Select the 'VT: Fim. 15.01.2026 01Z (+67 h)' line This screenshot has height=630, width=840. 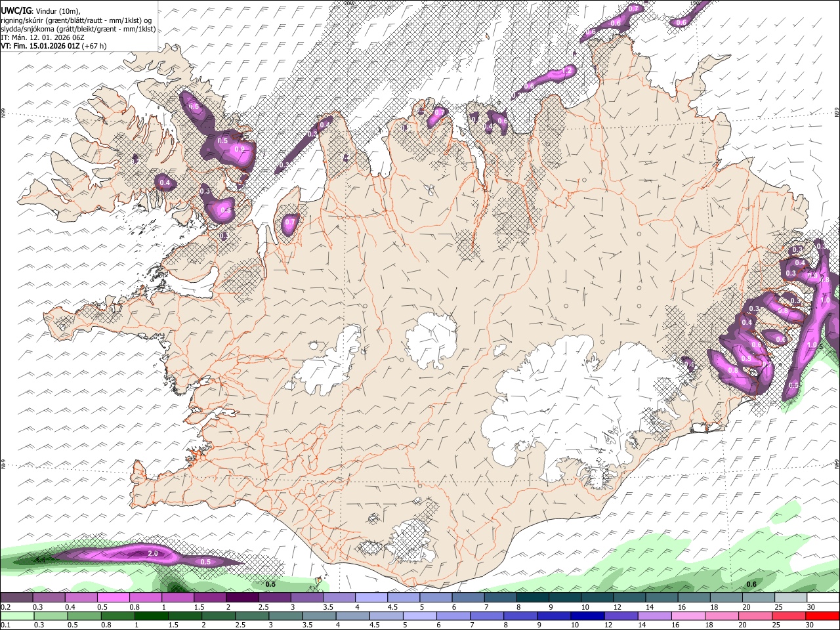[x=53, y=46]
